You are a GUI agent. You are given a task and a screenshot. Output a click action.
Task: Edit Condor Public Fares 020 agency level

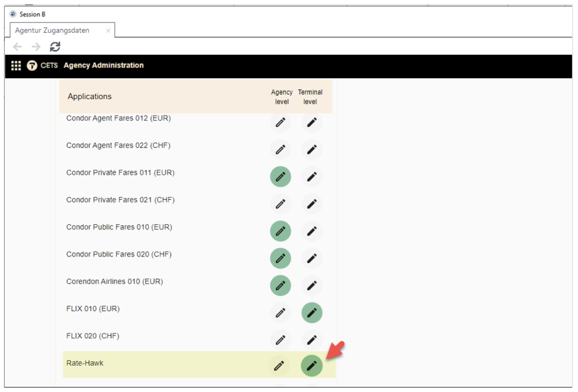click(280, 258)
